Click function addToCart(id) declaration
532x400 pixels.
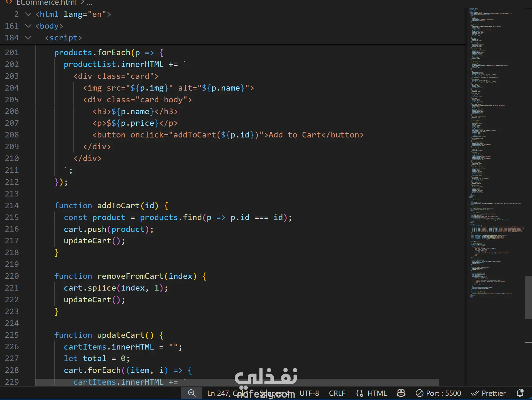[x=111, y=206]
